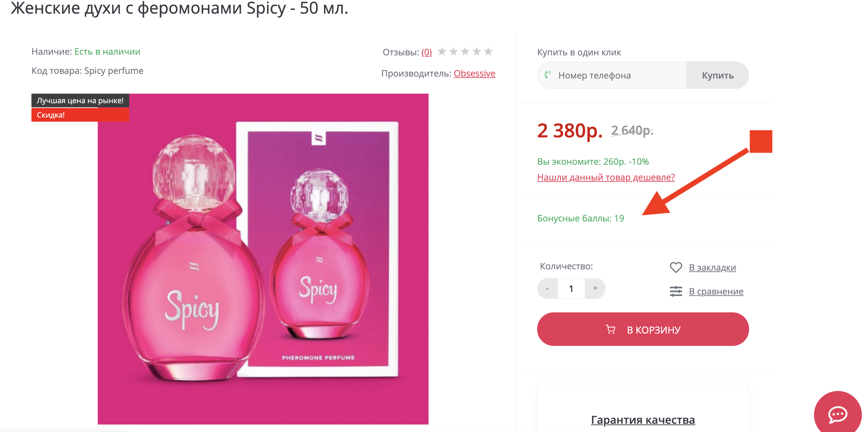
Task: Open the reviews count (0) link
Action: [x=426, y=52]
